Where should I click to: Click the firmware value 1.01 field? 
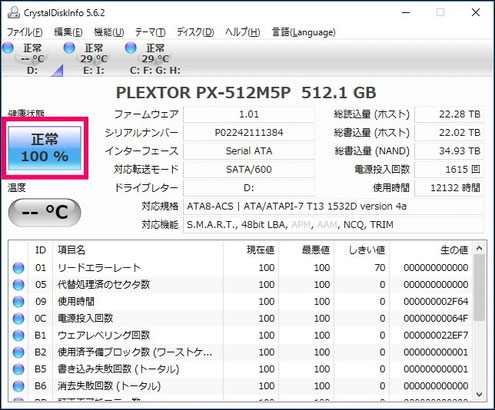pos(249,114)
